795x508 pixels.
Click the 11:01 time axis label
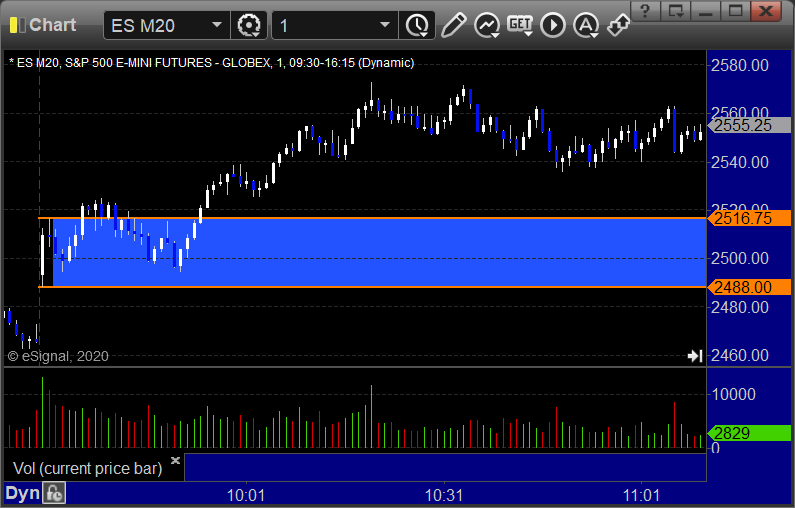coord(641,495)
